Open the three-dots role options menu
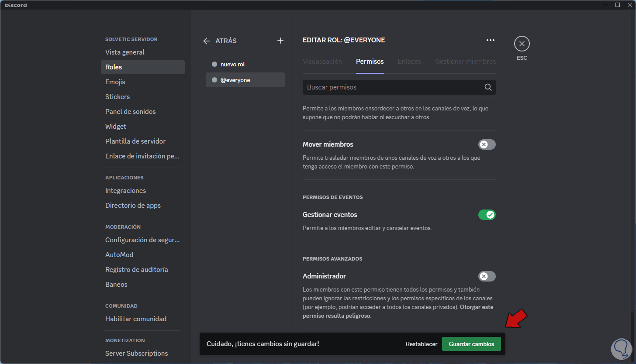 (491, 40)
